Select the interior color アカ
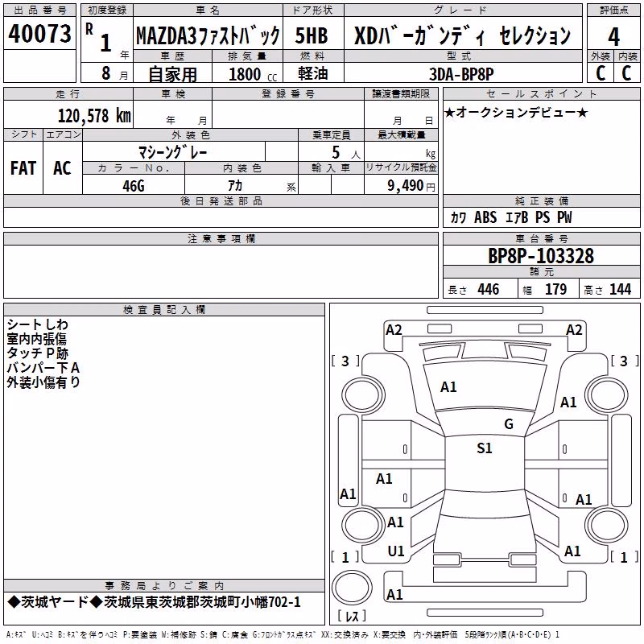Screen dimensions: 644x644 pos(235,185)
